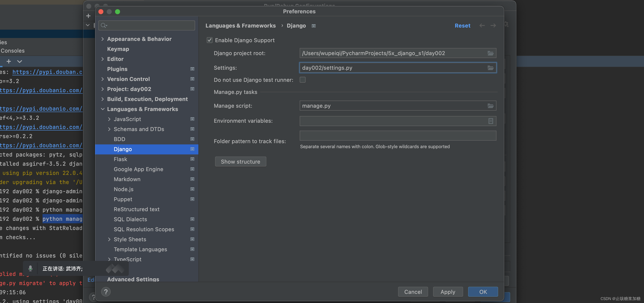Image resolution: width=644 pixels, height=303 pixels.
Task: Expand JavaScript subsection
Action: [x=109, y=119]
